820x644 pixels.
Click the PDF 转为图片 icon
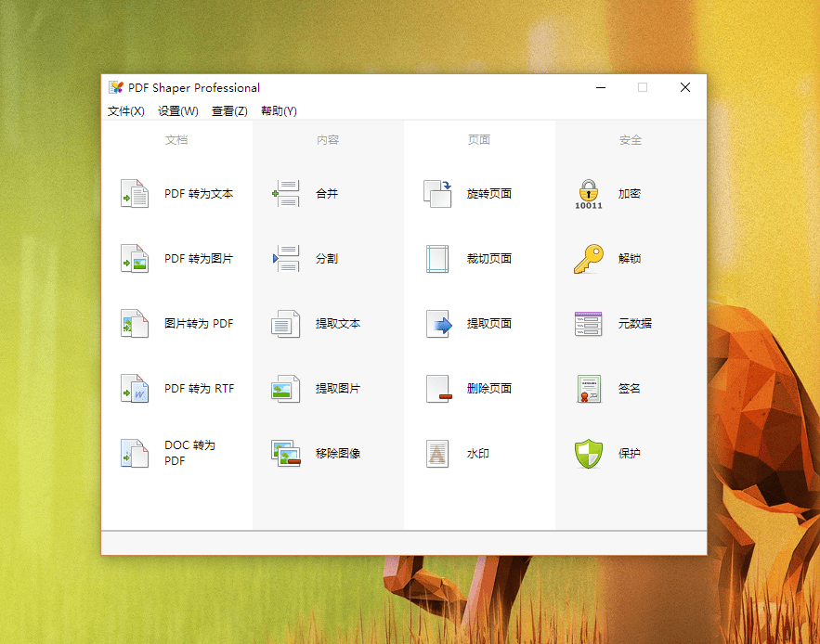click(x=135, y=258)
